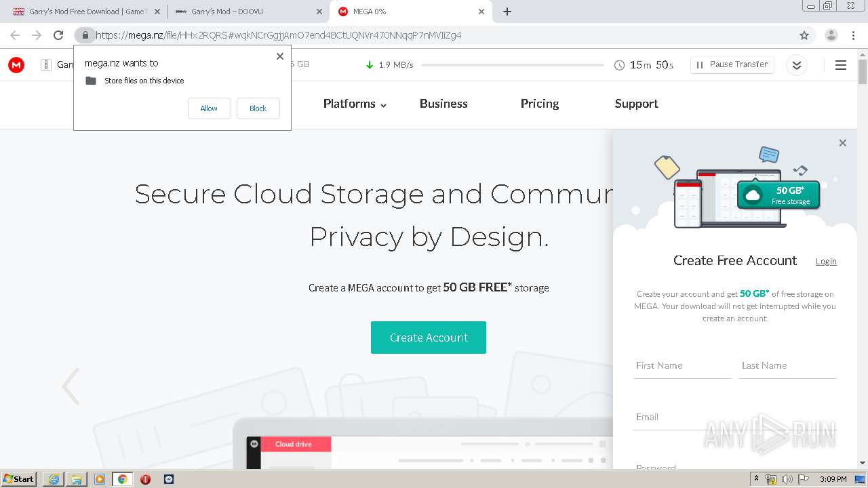Open Chrome's three-dot menu

(853, 35)
